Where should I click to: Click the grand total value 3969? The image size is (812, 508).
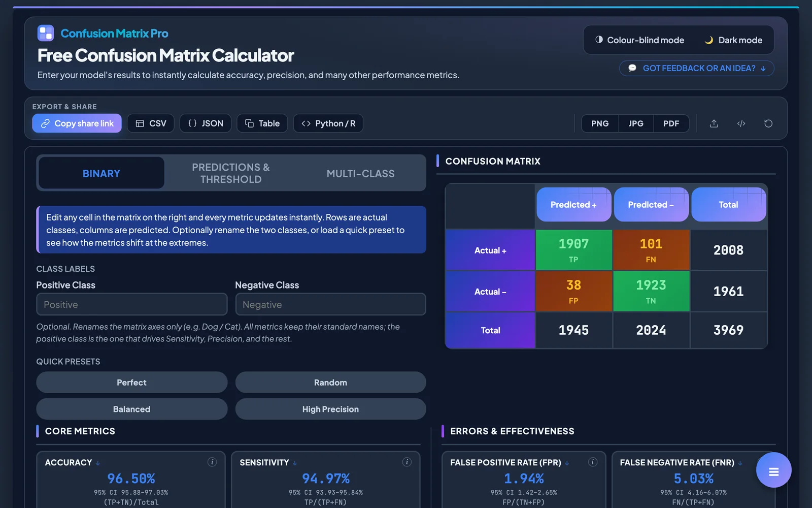(x=728, y=330)
